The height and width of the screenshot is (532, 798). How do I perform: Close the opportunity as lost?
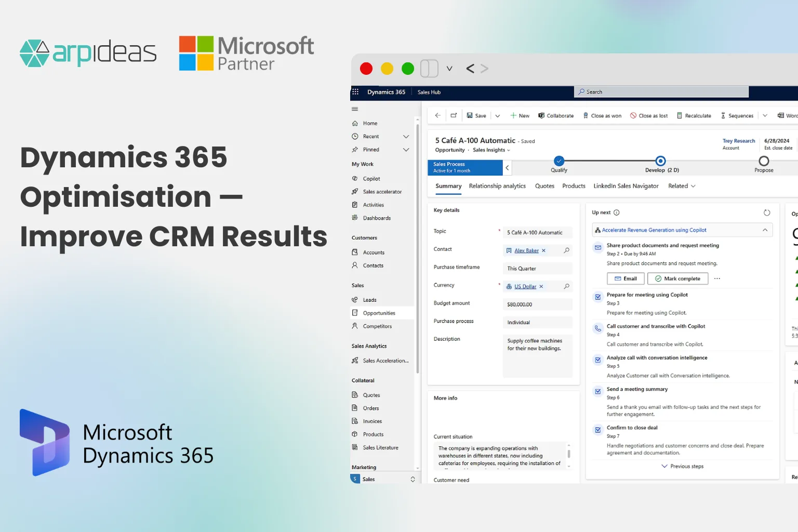click(649, 115)
